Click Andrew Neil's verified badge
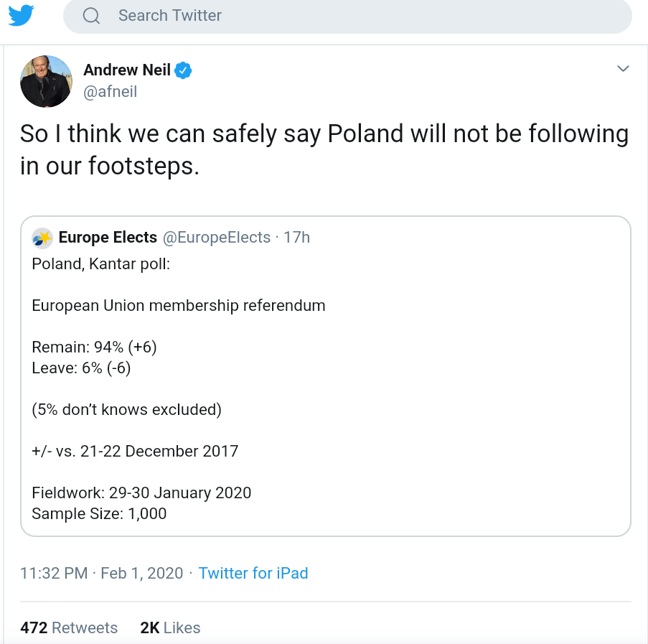 [x=183, y=70]
